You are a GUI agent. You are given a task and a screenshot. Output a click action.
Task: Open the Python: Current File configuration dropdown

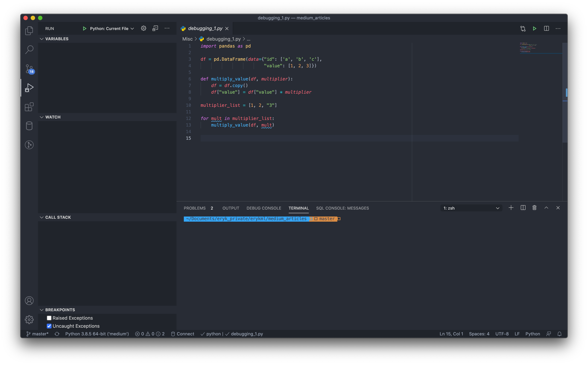pyautogui.click(x=112, y=29)
